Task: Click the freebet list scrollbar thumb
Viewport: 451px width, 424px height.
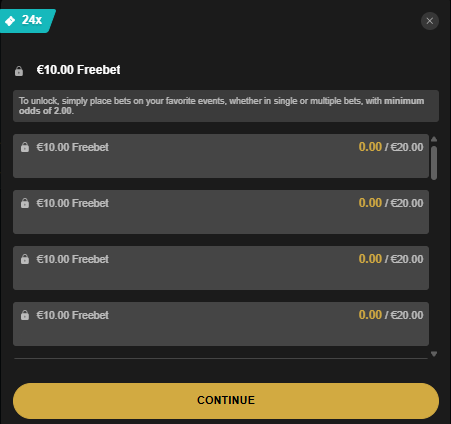Action: click(x=434, y=163)
